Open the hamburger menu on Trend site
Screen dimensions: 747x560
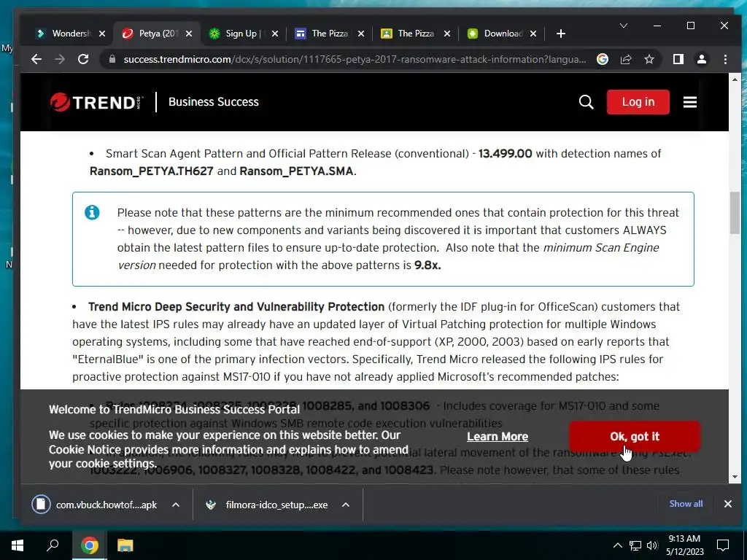point(690,102)
